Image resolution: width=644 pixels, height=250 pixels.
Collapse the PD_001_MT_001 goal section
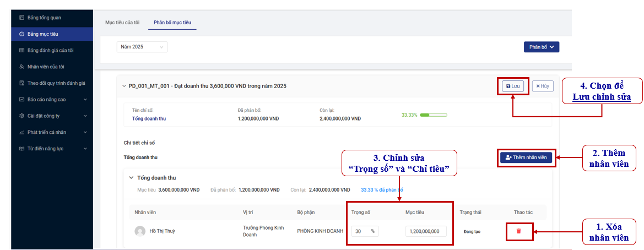click(x=124, y=86)
